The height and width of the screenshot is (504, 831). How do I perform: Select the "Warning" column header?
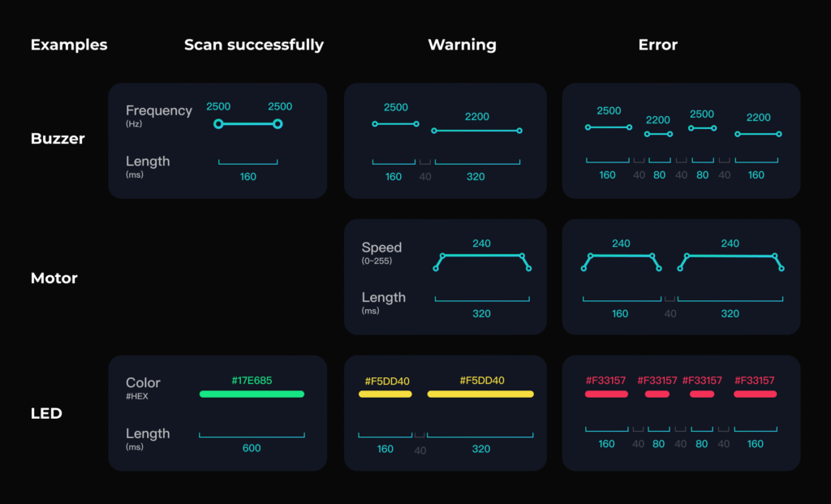pos(462,45)
